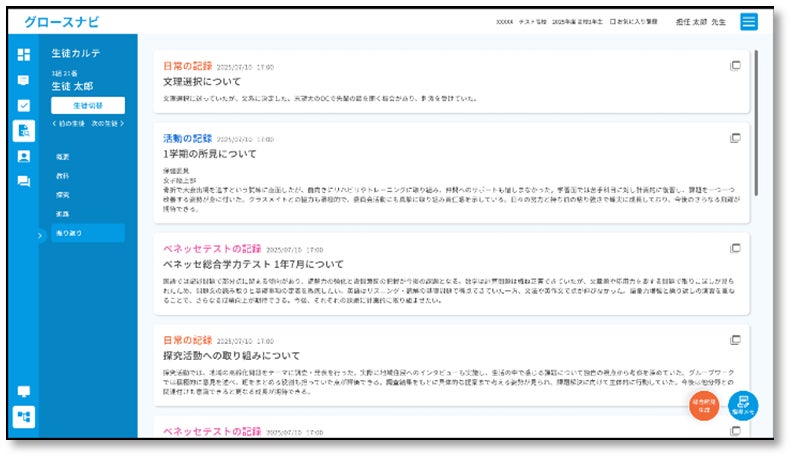Open the dashboard grid icon in the sidebar

tap(24, 55)
